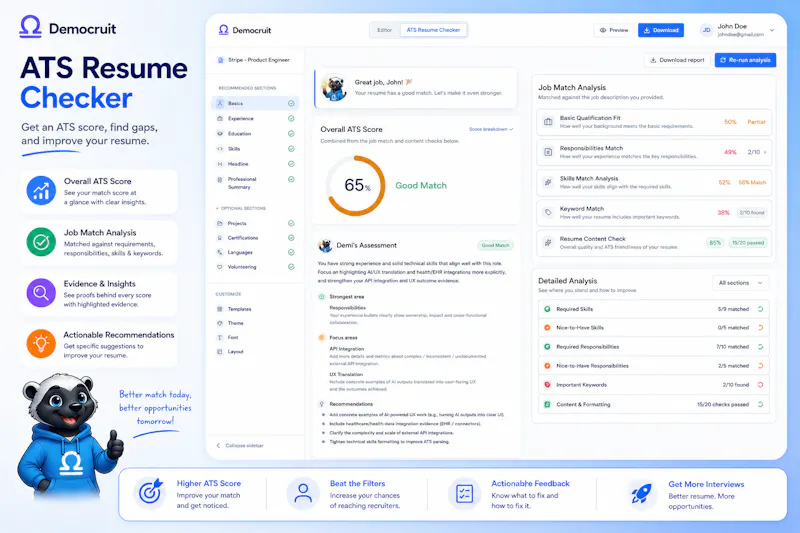Viewport: 800px width, 533px height.
Task: Click the Theme palette icon
Action: pyautogui.click(x=220, y=323)
